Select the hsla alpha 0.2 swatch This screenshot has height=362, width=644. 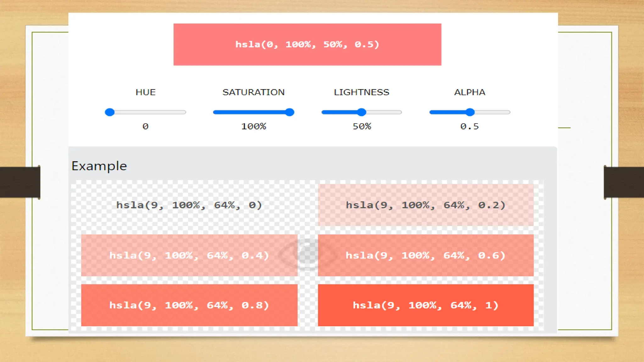click(x=425, y=205)
